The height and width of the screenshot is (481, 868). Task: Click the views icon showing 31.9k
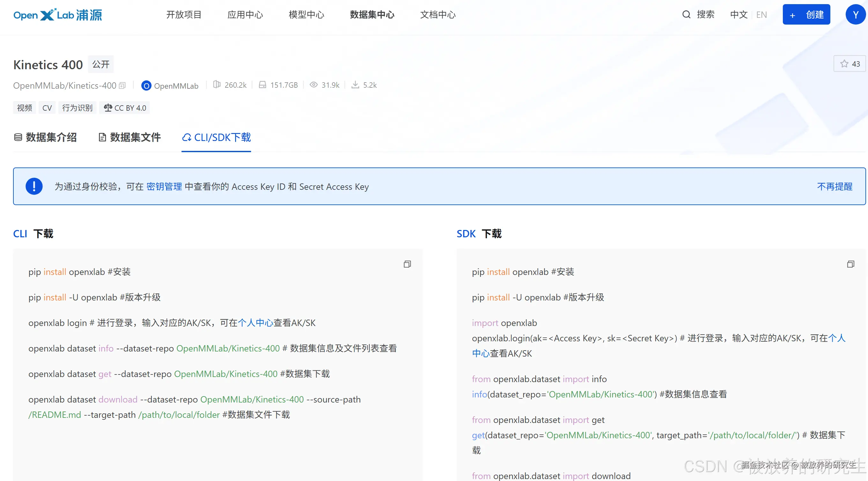tap(313, 85)
